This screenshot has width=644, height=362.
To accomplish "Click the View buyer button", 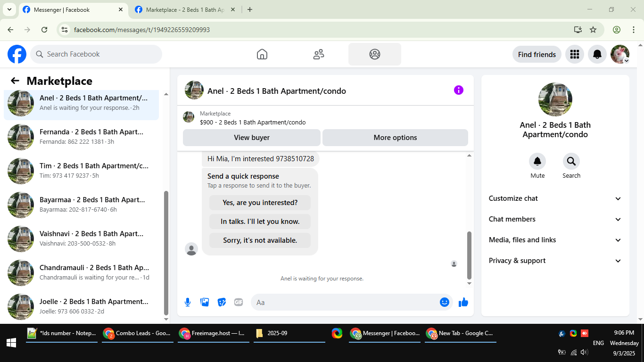I will (x=252, y=138).
